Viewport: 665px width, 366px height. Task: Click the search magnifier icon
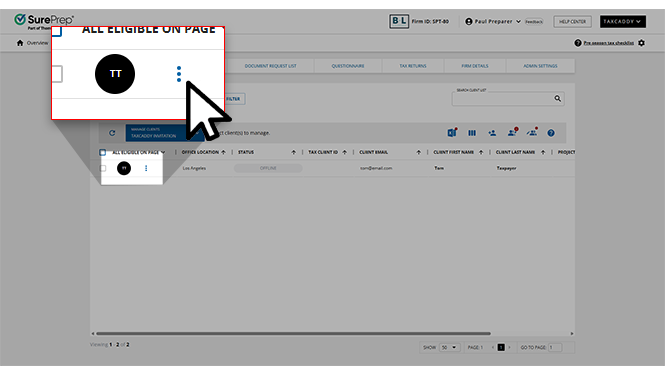pos(558,98)
